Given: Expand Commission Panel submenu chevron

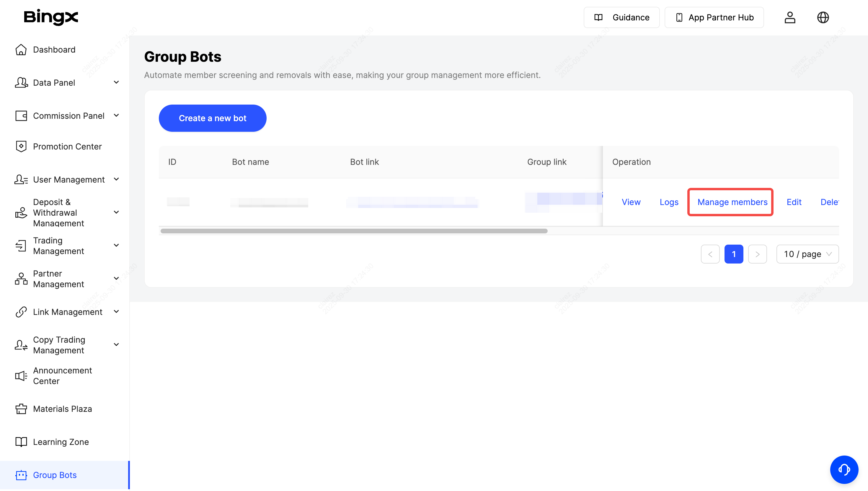Looking at the screenshot, I should coord(116,116).
